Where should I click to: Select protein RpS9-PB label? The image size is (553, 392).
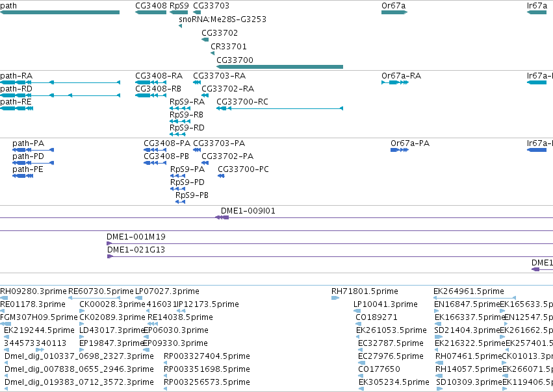click(x=192, y=195)
